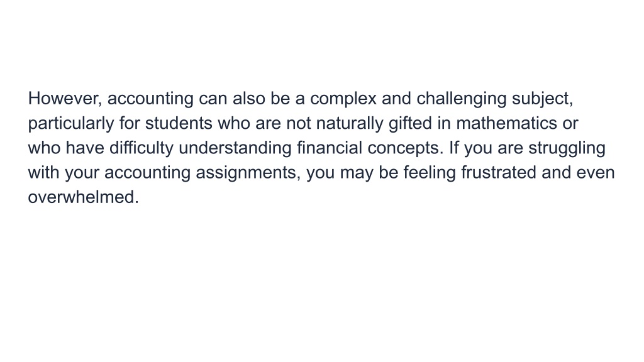Click the word "concepts" in the third line
The image size is (644, 362).
(x=406, y=149)
